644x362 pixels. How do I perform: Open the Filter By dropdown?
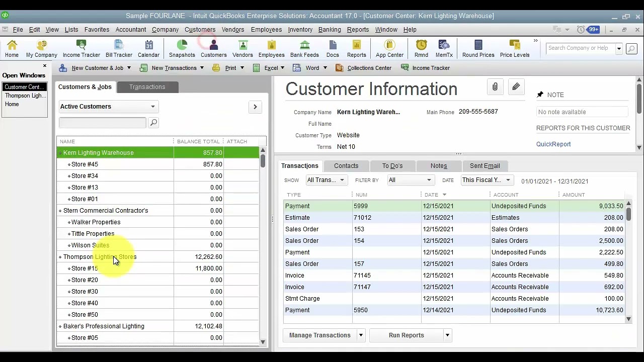click(x=411, y=180)
